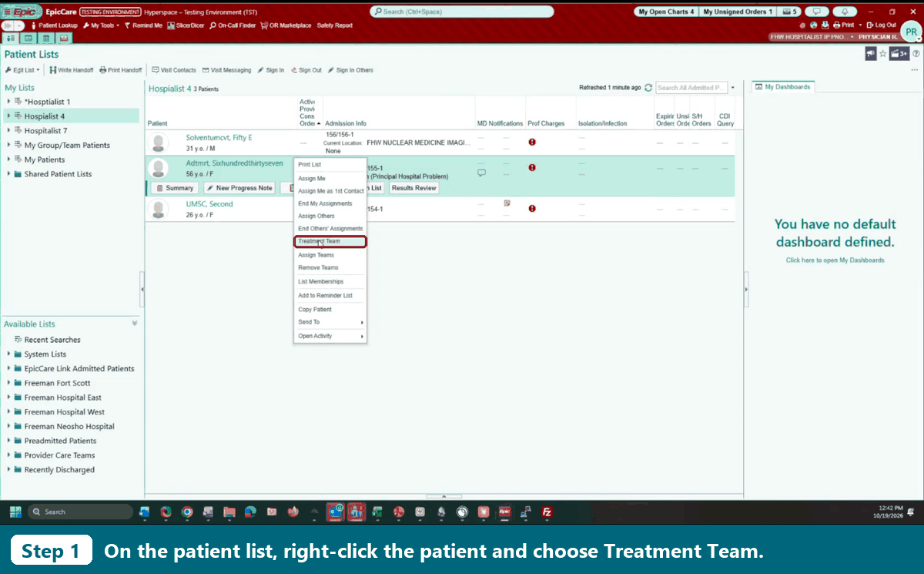
Task: Click the Prof Charges alert icon for UMSC, Second
Action: pos(532,208)
